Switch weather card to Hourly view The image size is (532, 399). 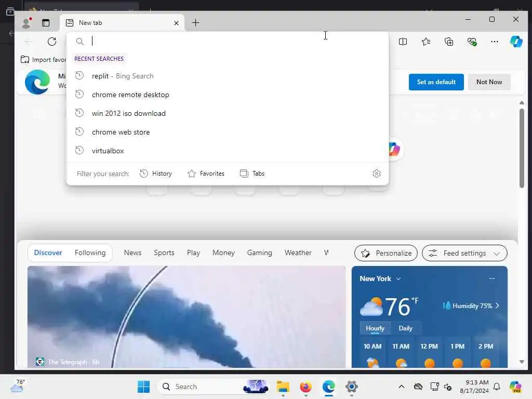375,328
